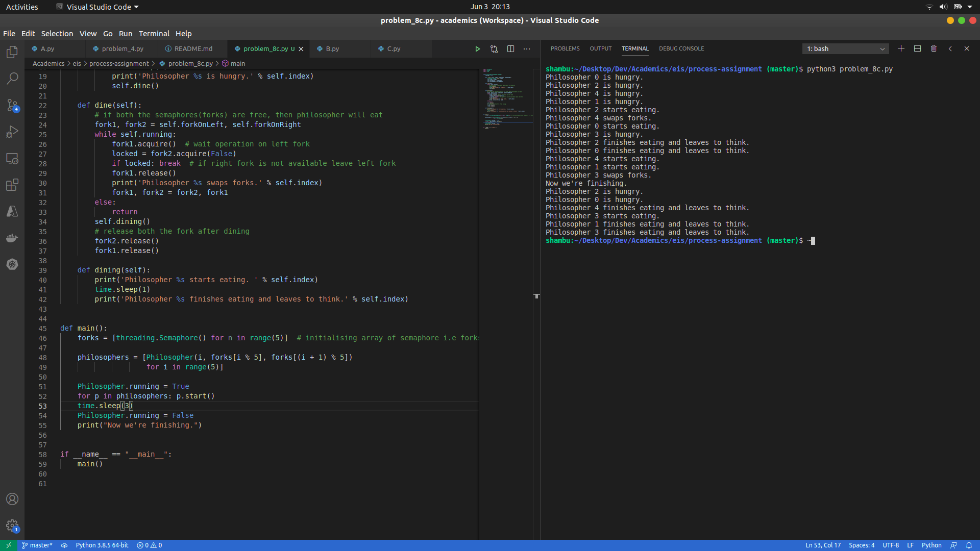Open the Terminal menu in menu bar

click(x=154, y=34)
